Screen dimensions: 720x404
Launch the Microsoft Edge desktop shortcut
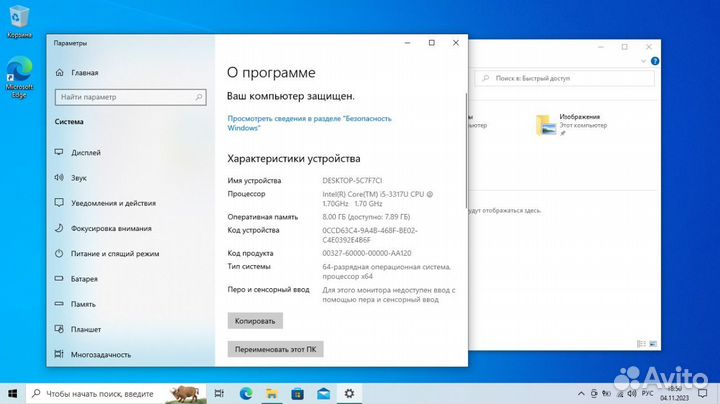click(x=19, y=77)
